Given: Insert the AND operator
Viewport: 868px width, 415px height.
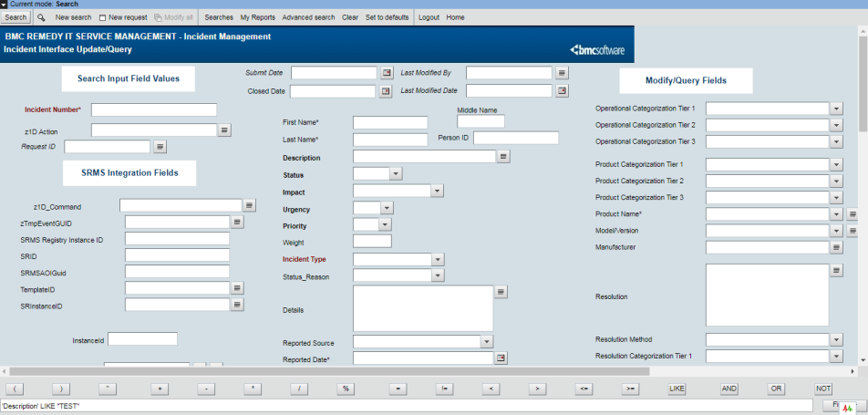Looking at the screenshot, I should 729,389.
